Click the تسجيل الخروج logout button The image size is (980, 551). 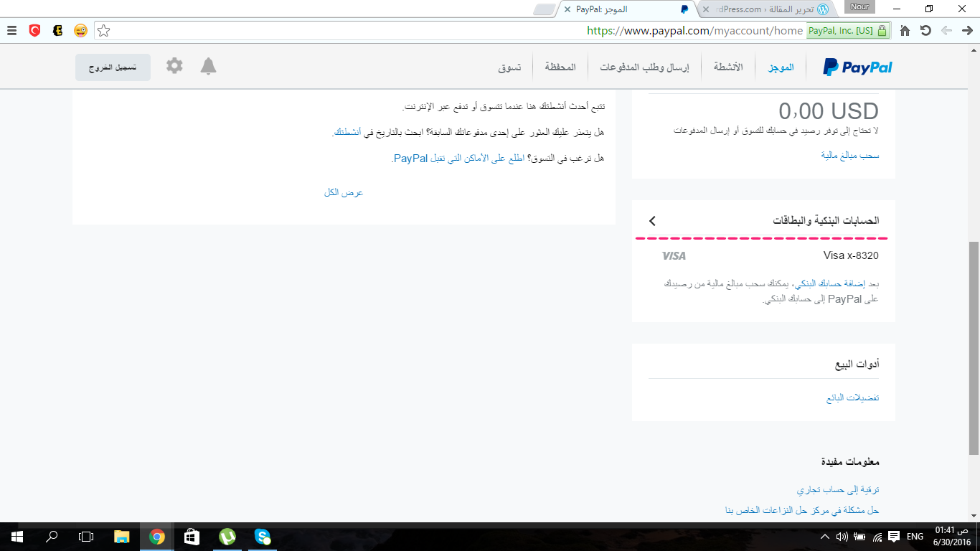[x=113, y=67]
